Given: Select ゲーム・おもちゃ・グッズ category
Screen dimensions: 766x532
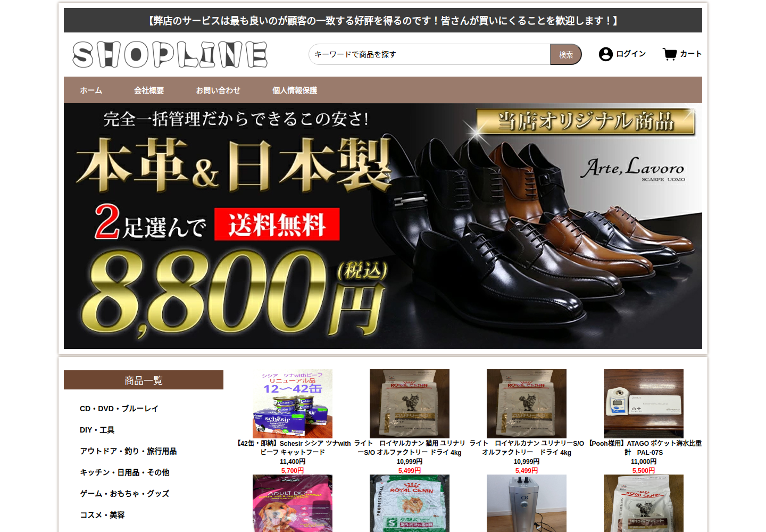Looking at the screenshot, I should pyautogui.click(x=124, y=494).
